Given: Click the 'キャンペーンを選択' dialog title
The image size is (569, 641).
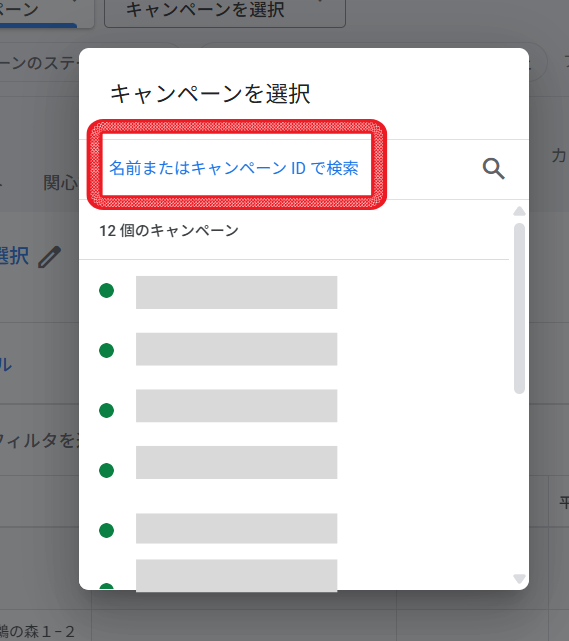Looking at the screenshot, I should (210, 94).
